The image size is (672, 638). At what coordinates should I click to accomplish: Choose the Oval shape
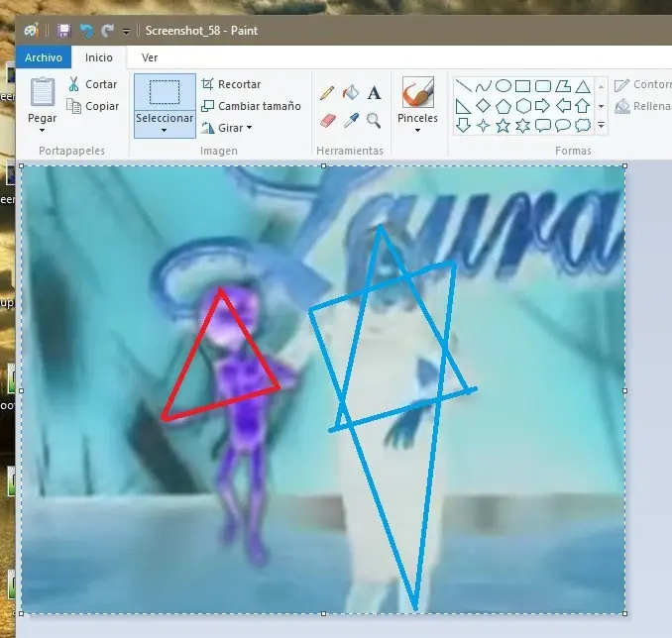coord(504,86)
